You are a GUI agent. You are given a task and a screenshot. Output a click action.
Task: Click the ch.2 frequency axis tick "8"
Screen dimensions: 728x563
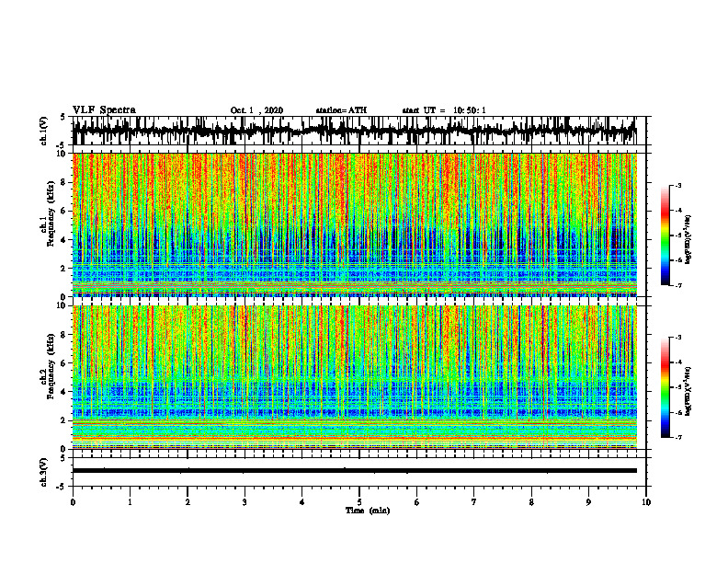(x=64, y=335)
